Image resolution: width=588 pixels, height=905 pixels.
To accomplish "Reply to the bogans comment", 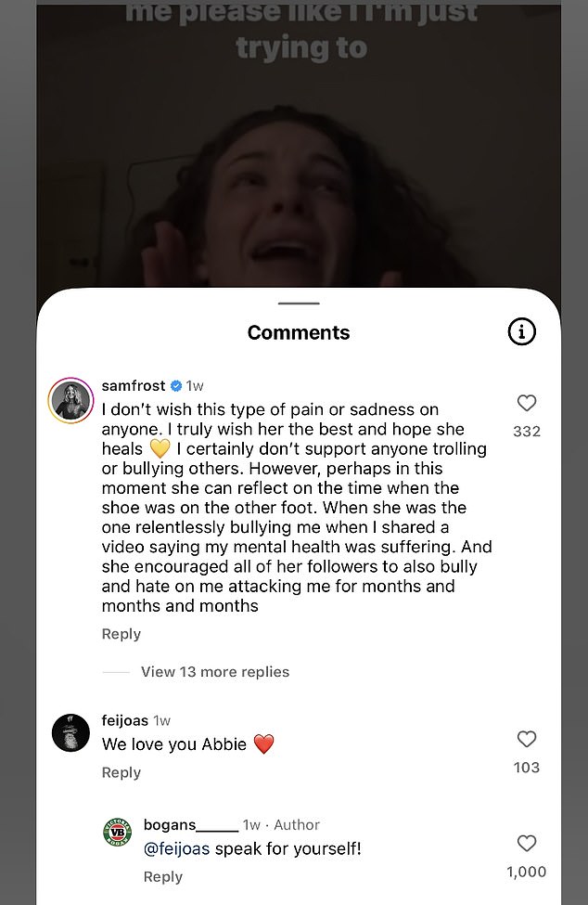I will click(x=163, y=876).
